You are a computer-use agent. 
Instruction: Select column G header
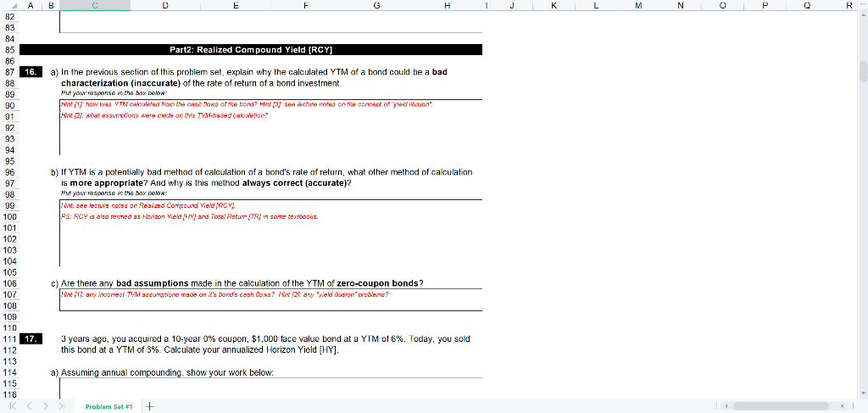[x=376, y=6]
